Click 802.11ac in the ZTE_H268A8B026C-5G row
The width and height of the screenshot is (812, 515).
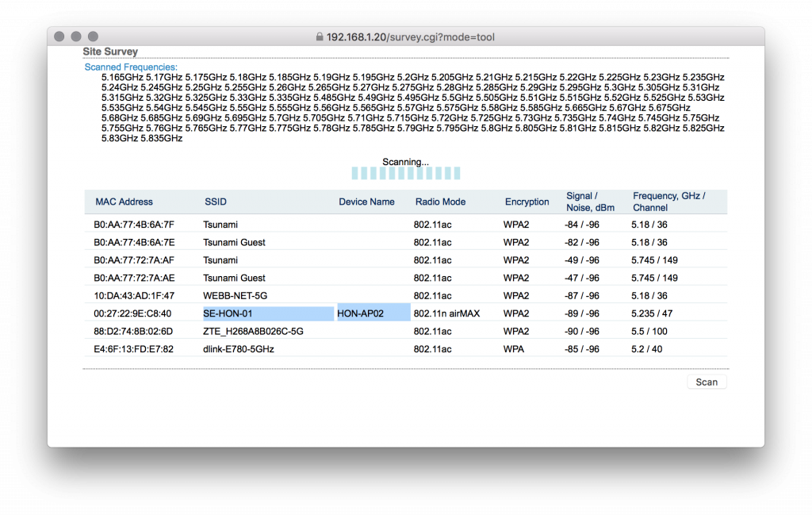pos(432,331)
